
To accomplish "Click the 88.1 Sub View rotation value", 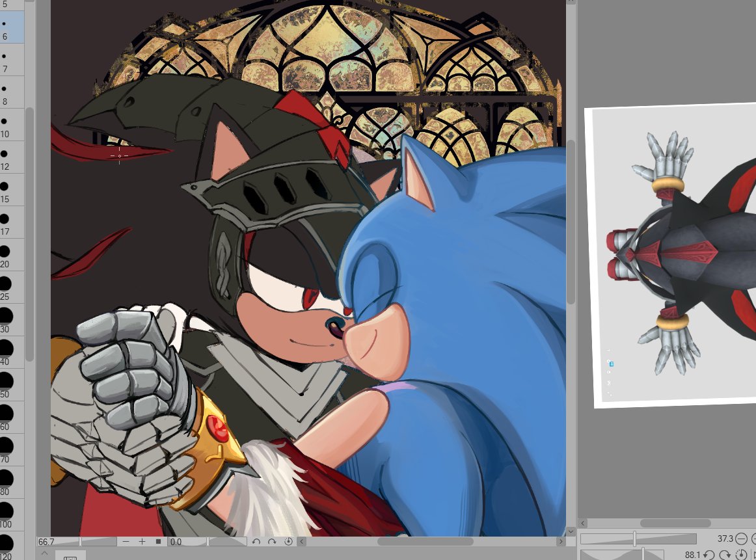I will (692, 555).
